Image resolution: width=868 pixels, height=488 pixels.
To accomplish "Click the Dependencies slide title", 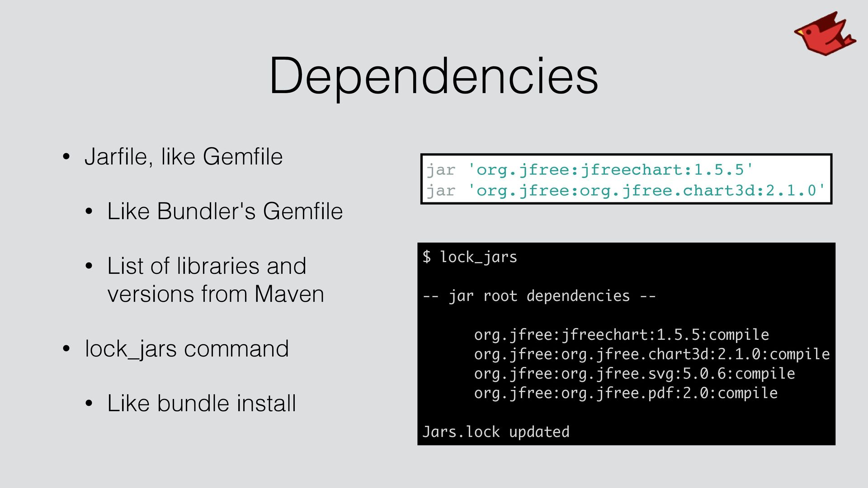I will tap(434, 76).
